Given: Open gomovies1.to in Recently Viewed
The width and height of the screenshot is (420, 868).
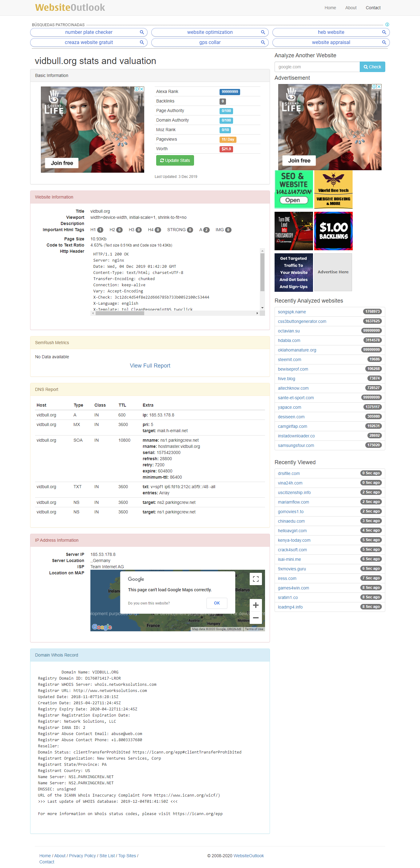Looking at the screenshot, I should pyautogui.click(x=291, y=512).
